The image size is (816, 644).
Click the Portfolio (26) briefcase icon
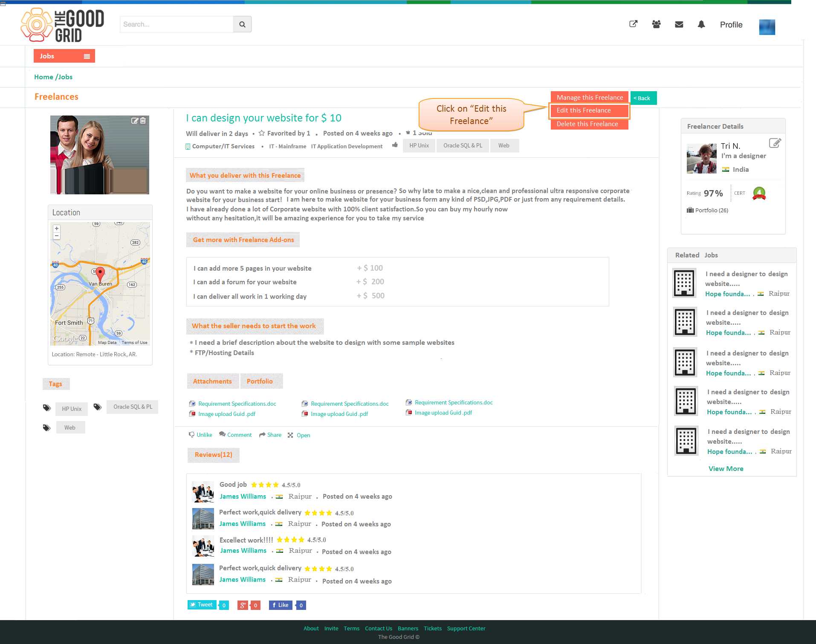tap(690, 210)
